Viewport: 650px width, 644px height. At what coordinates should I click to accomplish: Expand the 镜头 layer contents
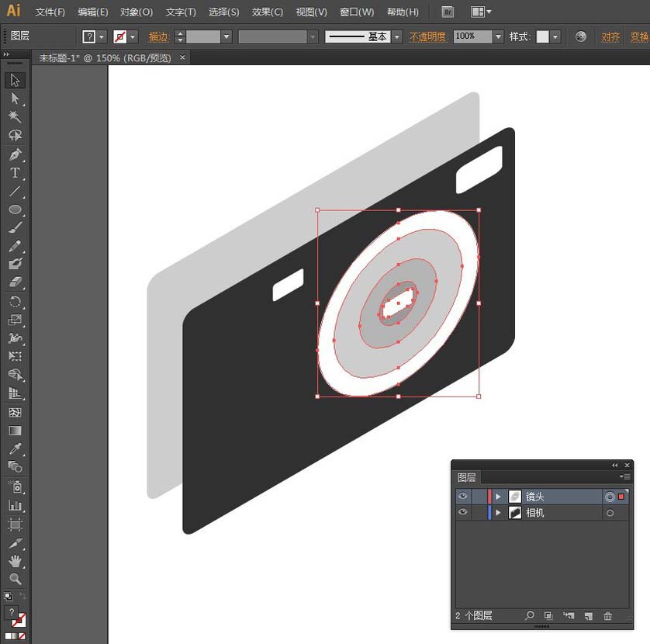coord(498,497)
